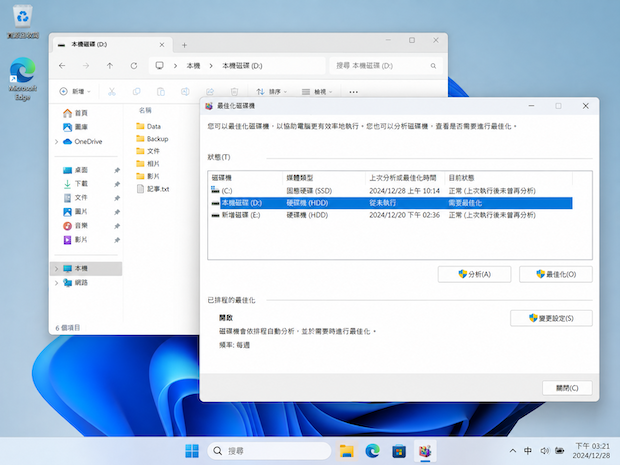Open Microsoft Store from the taskbar
This screenshot has height=465, width=620.
tap(399, 451)
